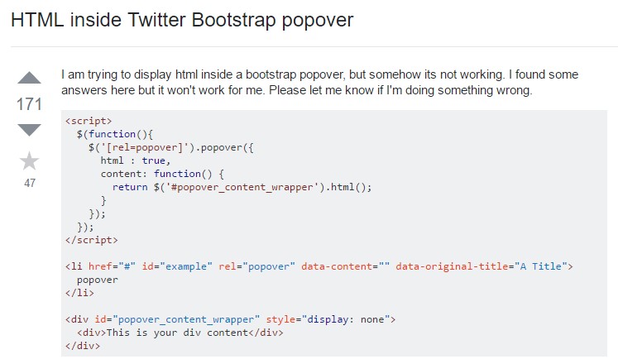
Task: Click the <li href="#" id="example" code line
Action: pos(319,266)
